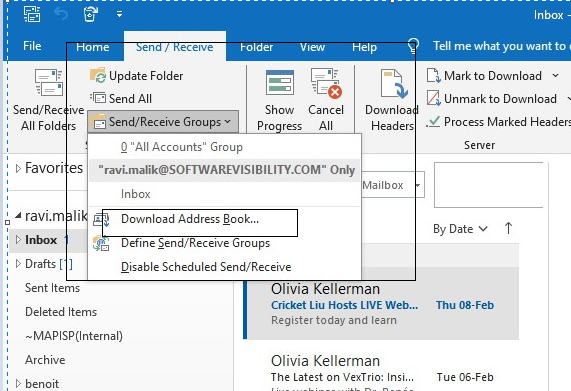Choose Inbox in the account submenu
The width and height of the screenshot is (571, 391).
point(225,194)
